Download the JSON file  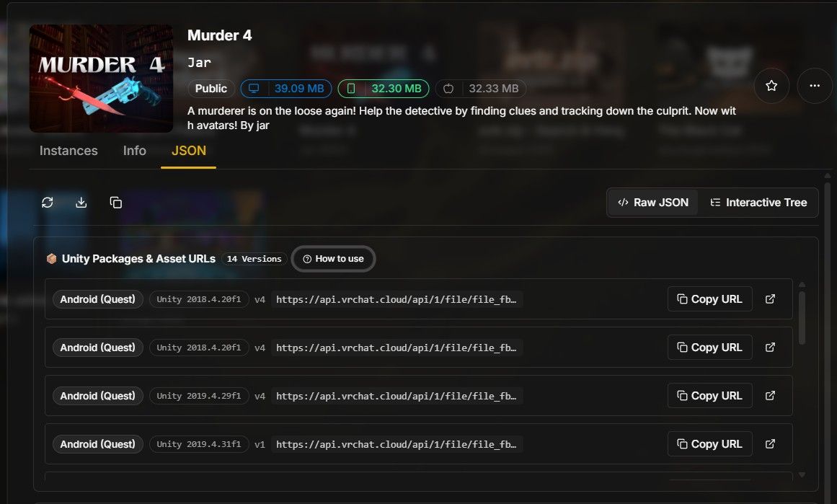81,203
